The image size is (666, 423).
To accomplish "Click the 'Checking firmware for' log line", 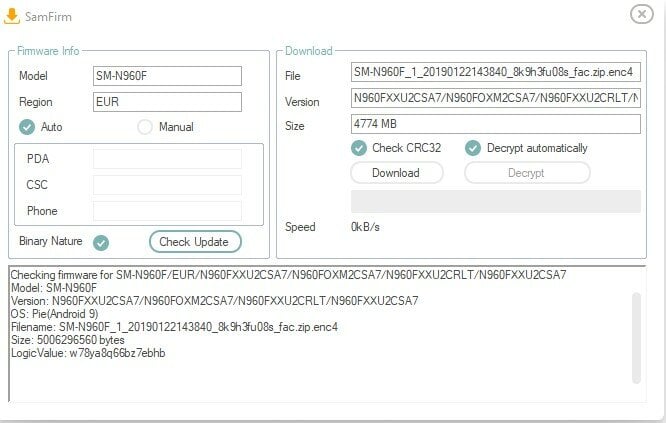I will (x=288, y=275).
